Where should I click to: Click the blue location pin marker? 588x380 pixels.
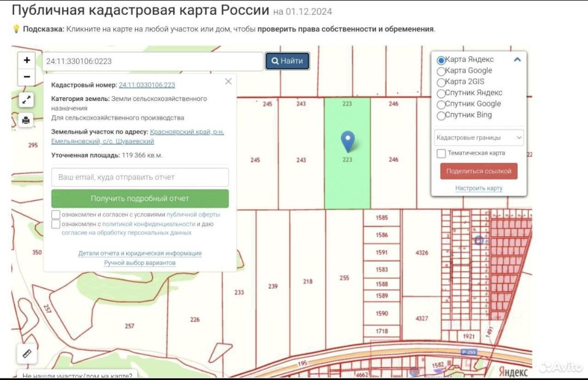coord(347,142)
